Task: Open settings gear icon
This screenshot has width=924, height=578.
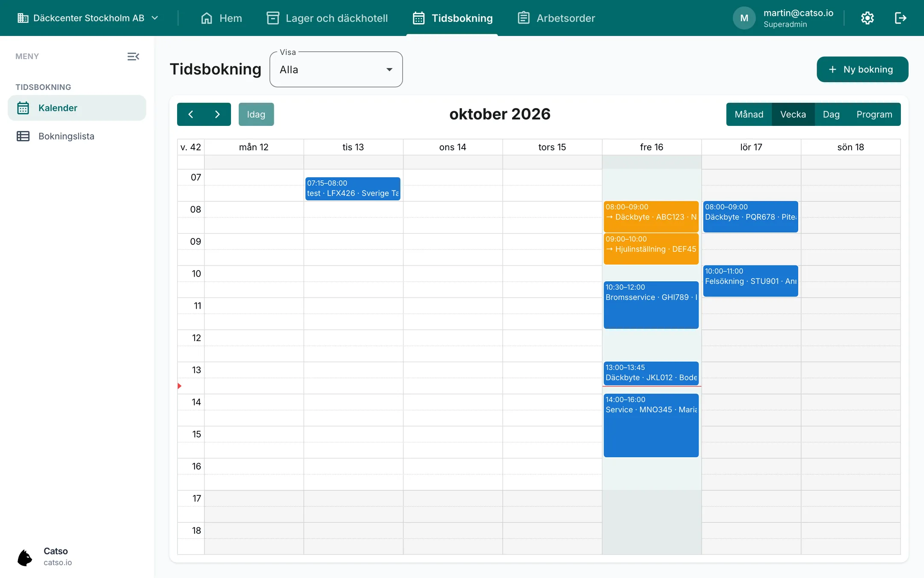Action: (x=868, y=18)
